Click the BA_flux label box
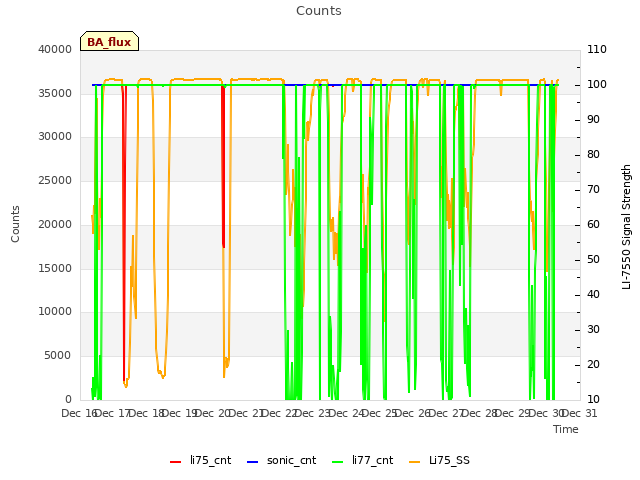 pos(109,41)
